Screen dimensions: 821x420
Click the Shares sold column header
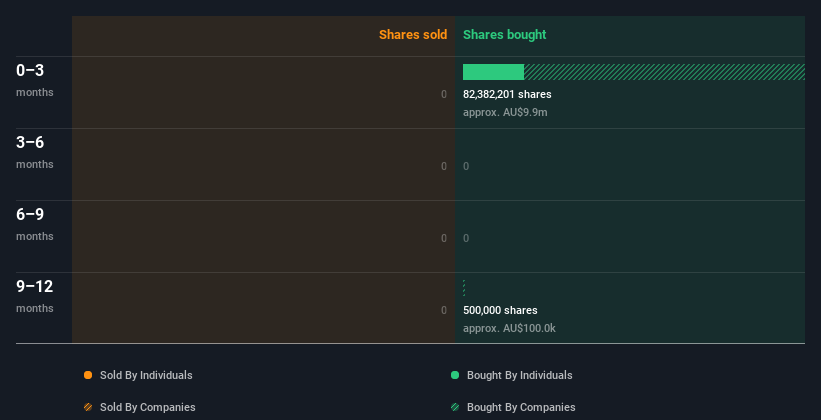413,35
